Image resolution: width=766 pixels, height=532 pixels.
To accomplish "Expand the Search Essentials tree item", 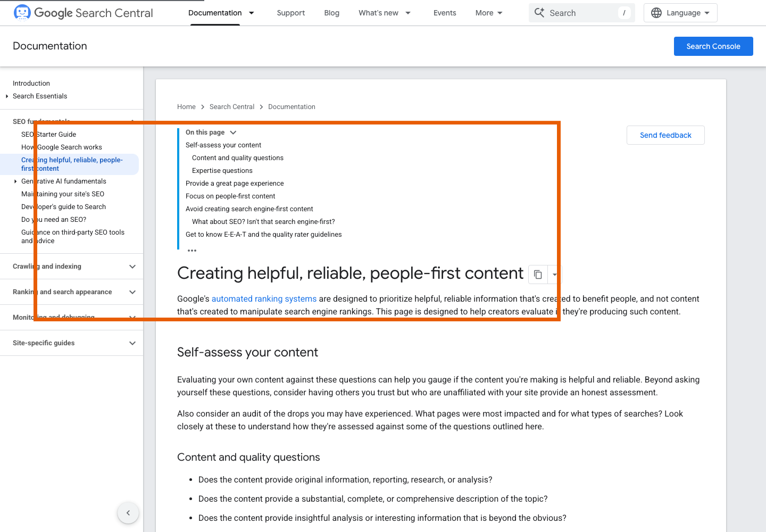I will [x=7, y=96].
